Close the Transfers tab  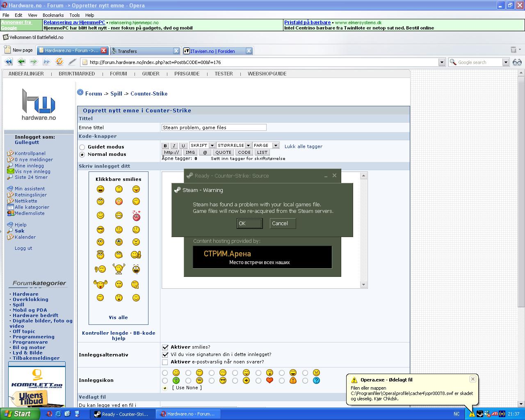[176, 50]
